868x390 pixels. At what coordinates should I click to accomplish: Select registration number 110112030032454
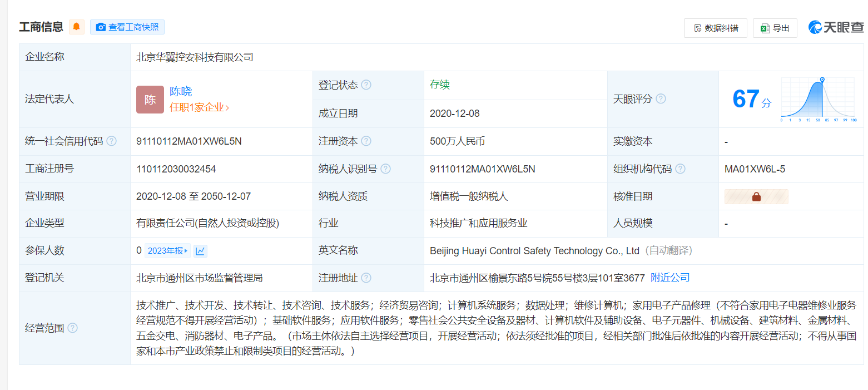(x=176, y=169)
